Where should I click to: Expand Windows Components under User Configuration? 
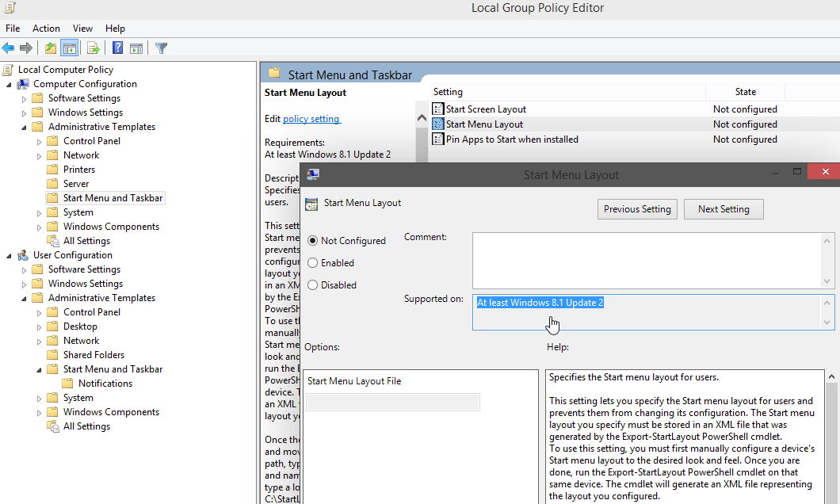39,412
